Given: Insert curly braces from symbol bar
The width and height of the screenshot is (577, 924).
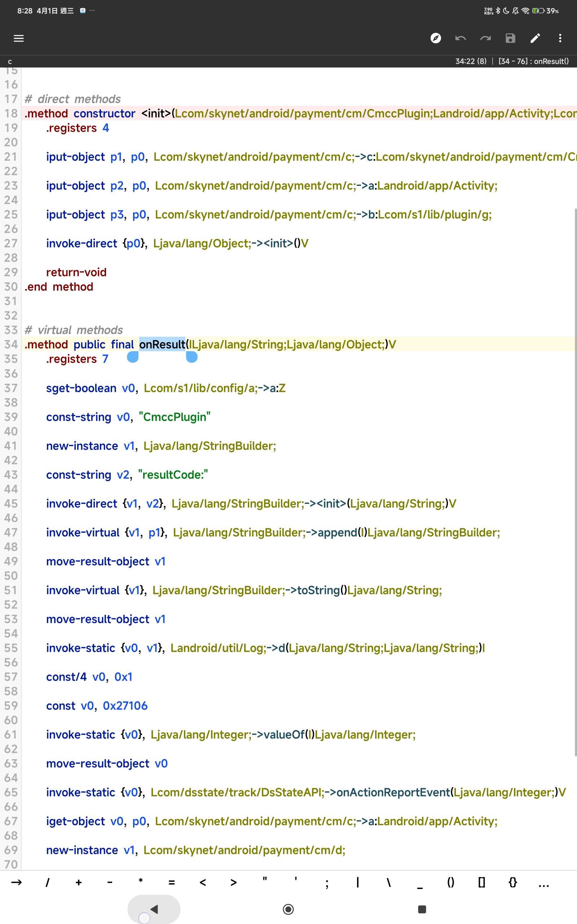Looking at the screenshot, I should click(x=512, y=882).
